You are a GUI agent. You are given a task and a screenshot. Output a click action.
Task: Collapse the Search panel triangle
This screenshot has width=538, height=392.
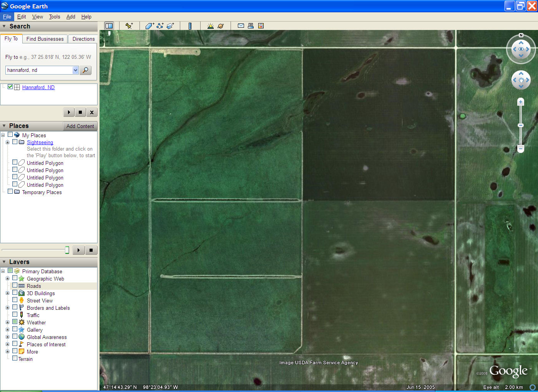coord(4,27)
